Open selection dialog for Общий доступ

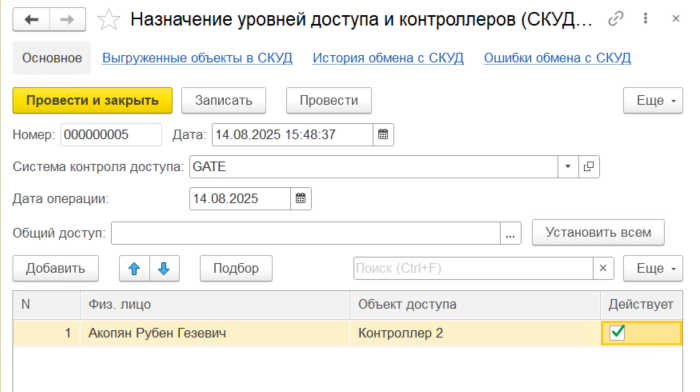[510, 233]
